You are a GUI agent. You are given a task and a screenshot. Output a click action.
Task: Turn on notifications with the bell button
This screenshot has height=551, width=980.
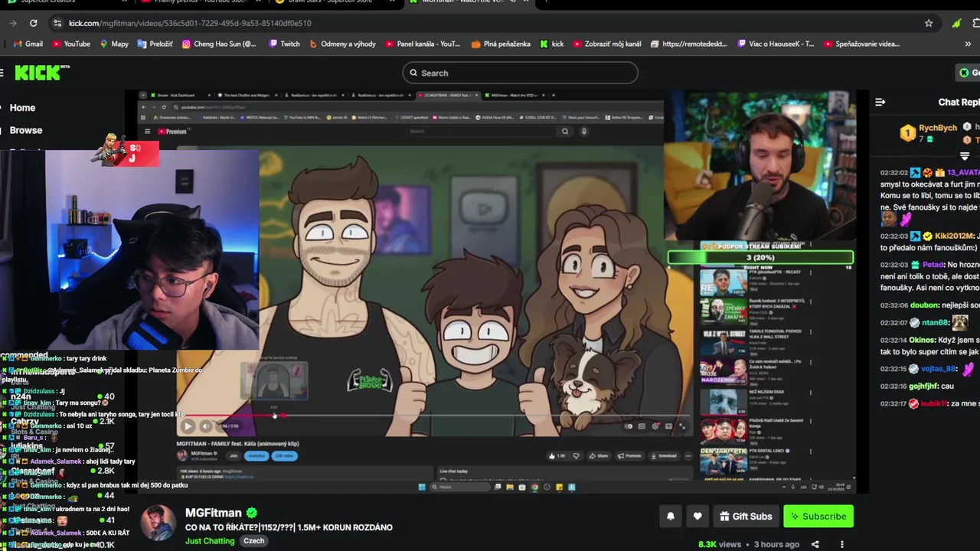click(671, 517)
